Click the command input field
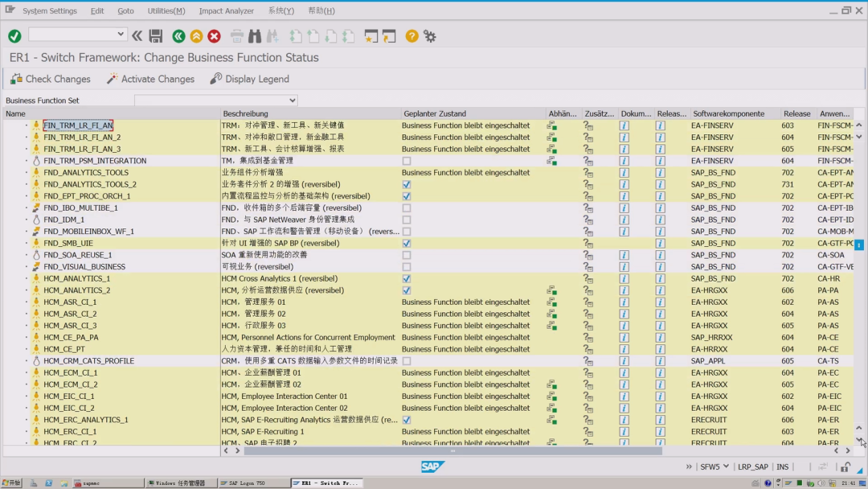 72,35
